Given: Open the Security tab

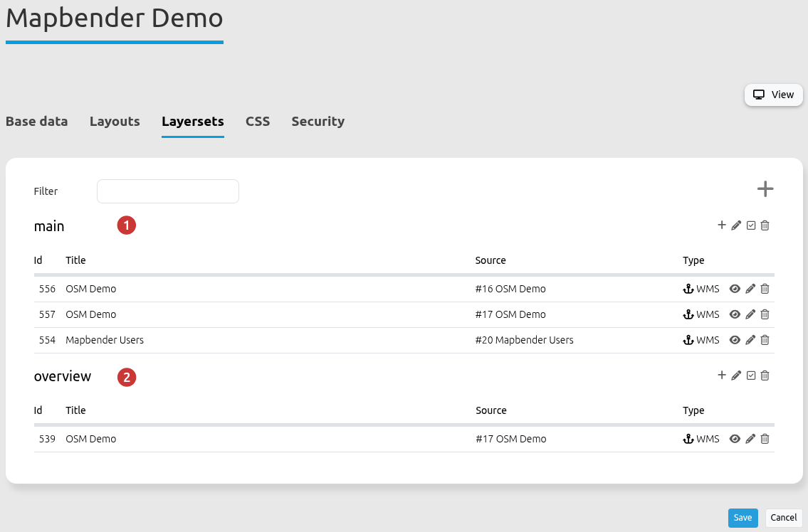Looking at the screenshot, I should tap(318, 122).
